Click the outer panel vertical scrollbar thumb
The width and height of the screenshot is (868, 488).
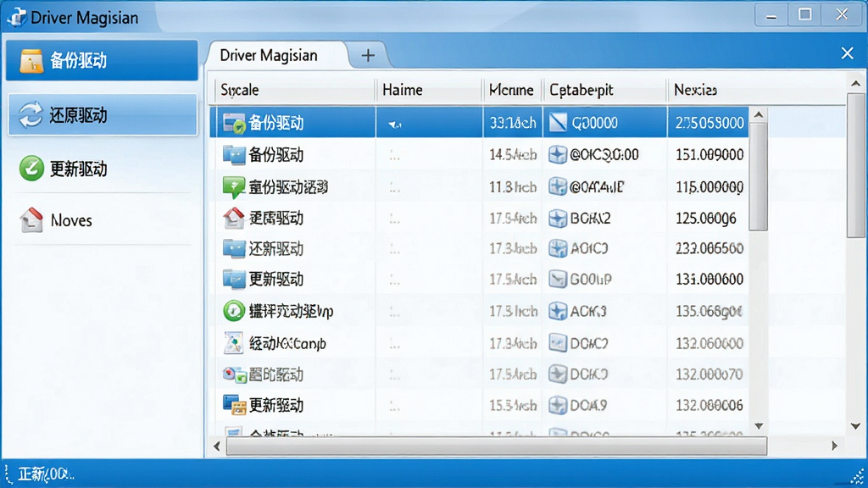pyautogui.click(x=856, y=165)
